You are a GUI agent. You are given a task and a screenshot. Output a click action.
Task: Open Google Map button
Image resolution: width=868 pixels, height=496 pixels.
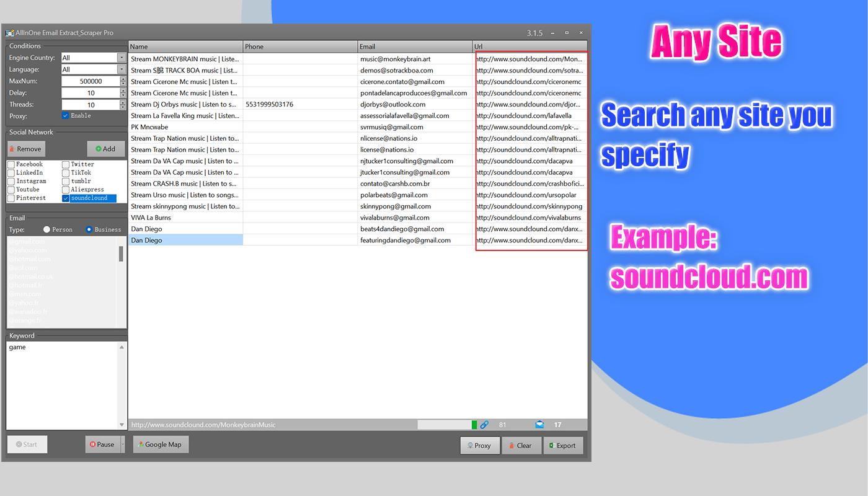pos(161,445)
